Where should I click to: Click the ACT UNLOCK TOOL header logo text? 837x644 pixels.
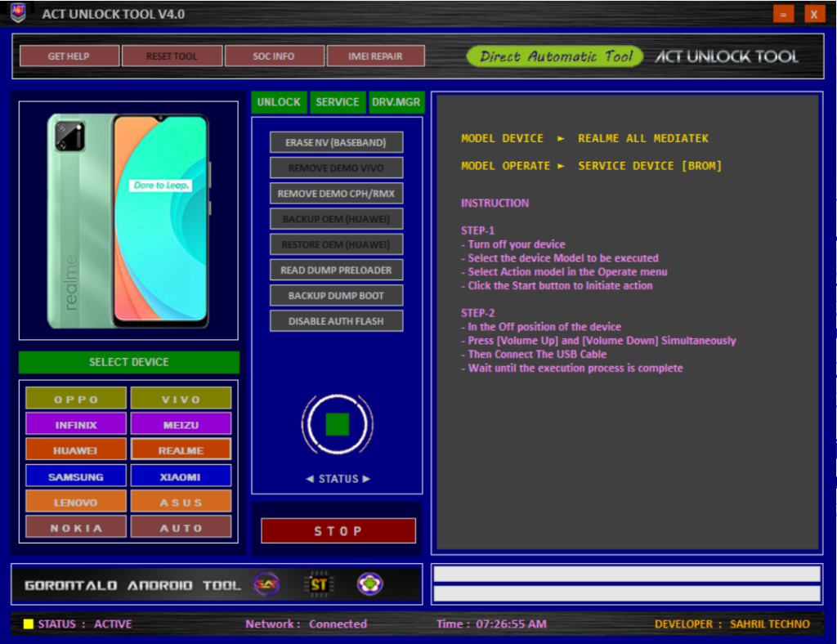coord(727,56)
